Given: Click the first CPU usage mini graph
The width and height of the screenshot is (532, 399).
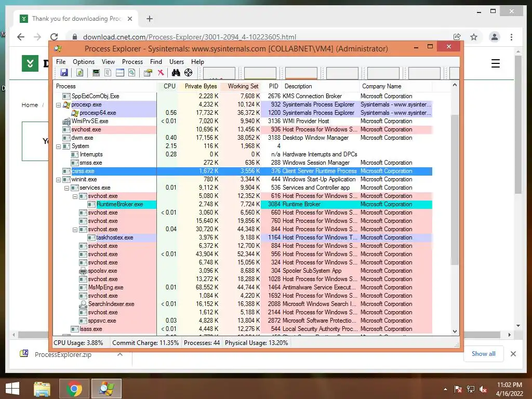Looking at the screenshot, I should point(219,73).
